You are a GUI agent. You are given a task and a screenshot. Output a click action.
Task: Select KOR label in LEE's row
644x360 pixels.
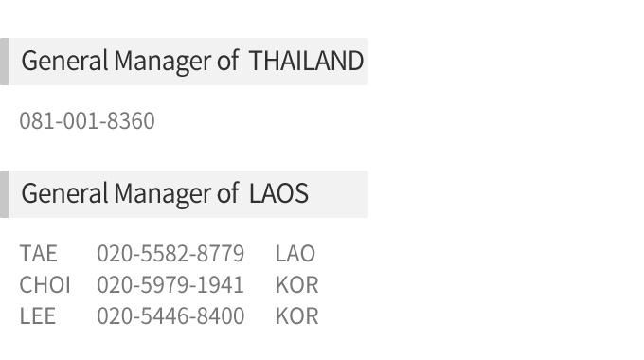pos(297,316)
